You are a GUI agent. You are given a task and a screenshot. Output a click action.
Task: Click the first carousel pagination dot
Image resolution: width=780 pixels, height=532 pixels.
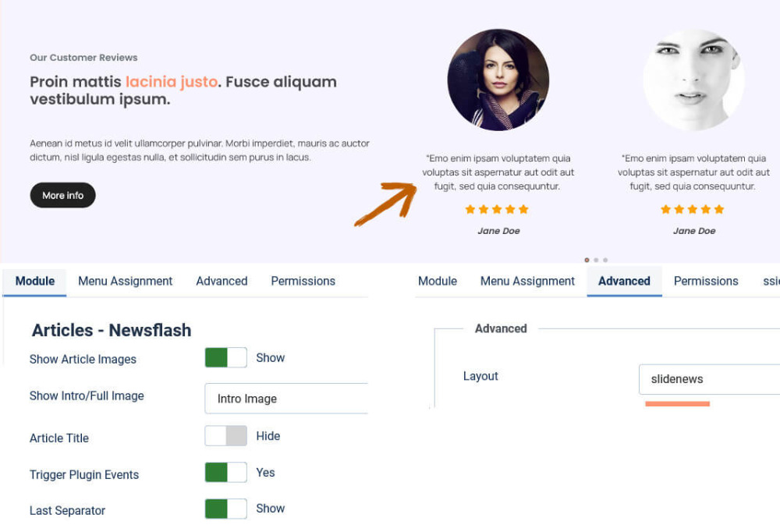(587, 260)
